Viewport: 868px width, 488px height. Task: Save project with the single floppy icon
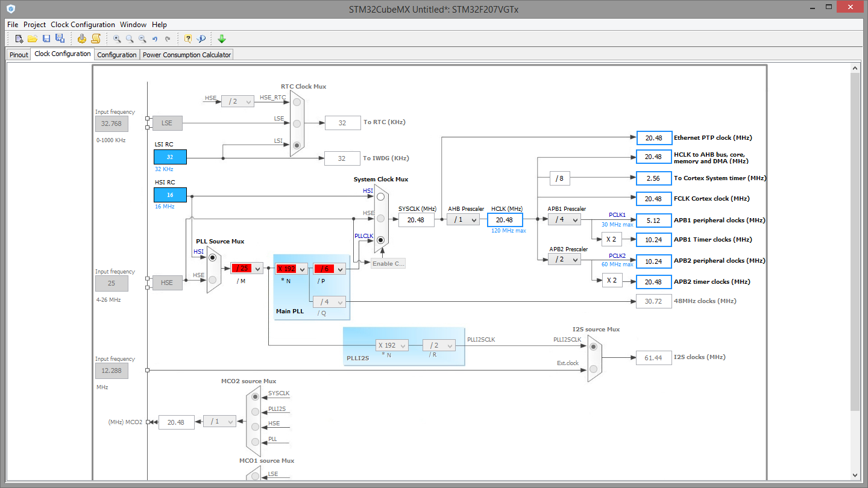[x=46, y=39]
